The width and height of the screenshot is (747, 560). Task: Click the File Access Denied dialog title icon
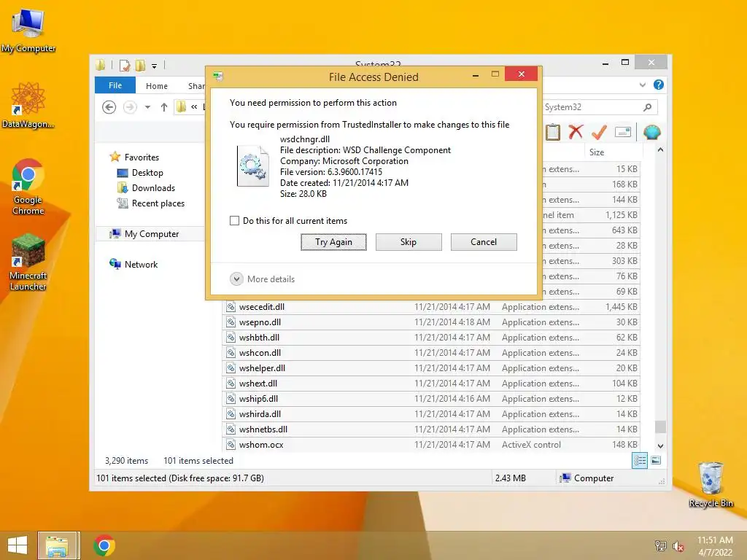coord(218,76)
